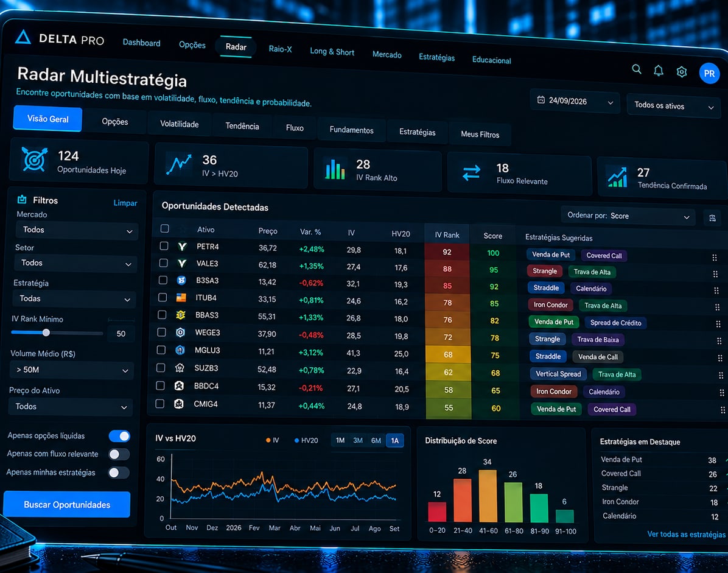Open the Raio-X menu item
The height and width of the screenshot is (573, 728).
coord(281,49)
